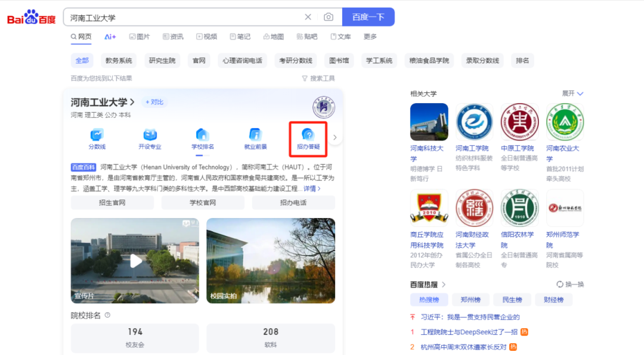Click the Baidu logo
This screenshot has width=644, height=355.
tap(31, 18)
